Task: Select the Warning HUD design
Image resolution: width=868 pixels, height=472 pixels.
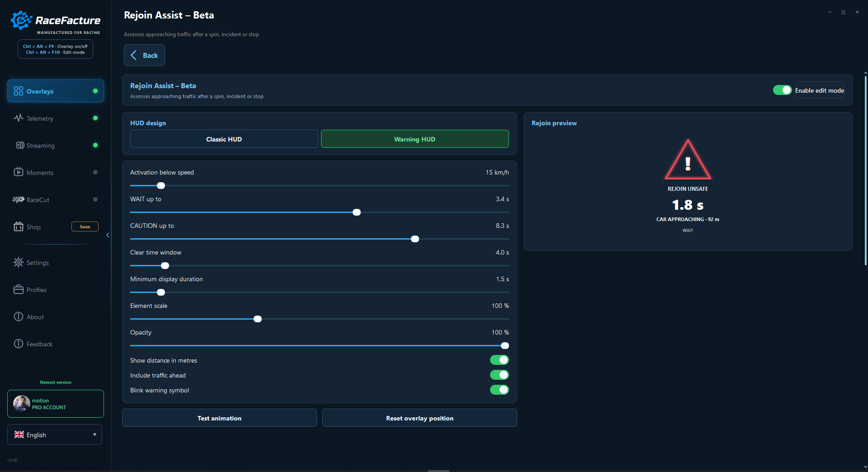Action: [415, 139]
